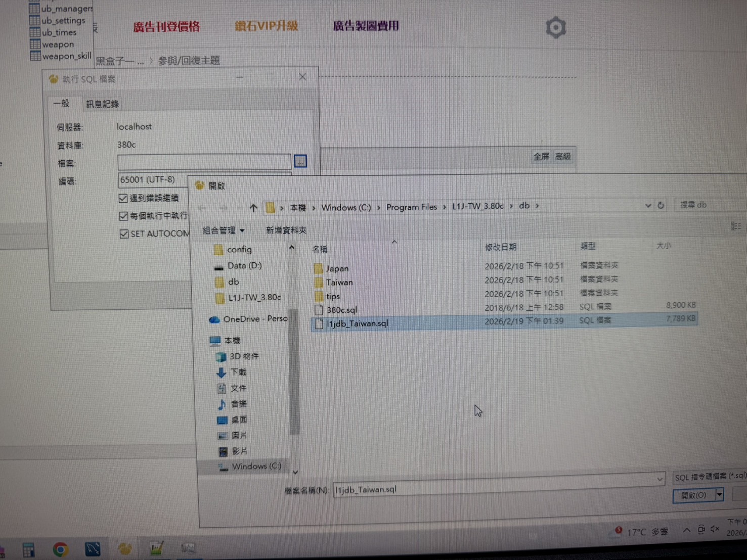Click the network icon in the system tray

point(701,529)
